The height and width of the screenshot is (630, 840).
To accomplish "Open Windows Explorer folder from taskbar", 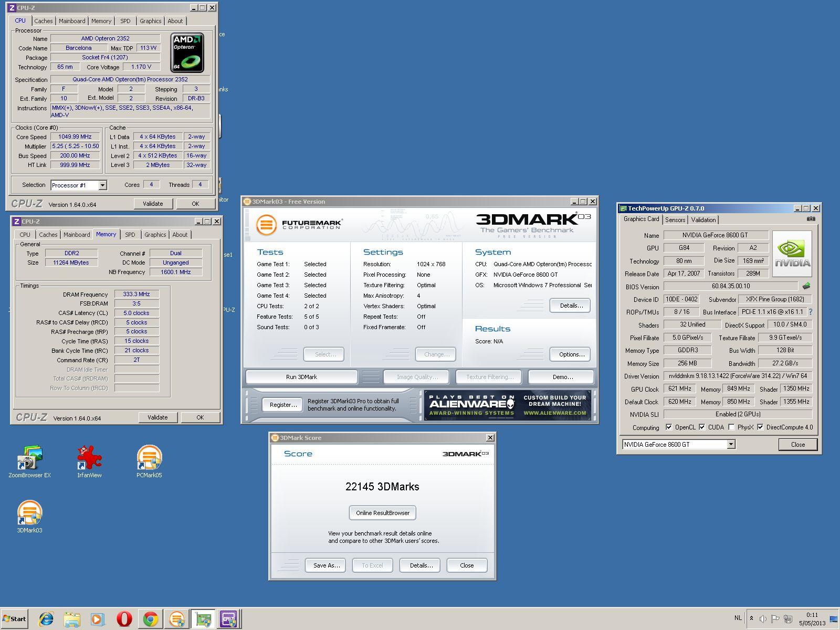I will click(x=72, y=619).
